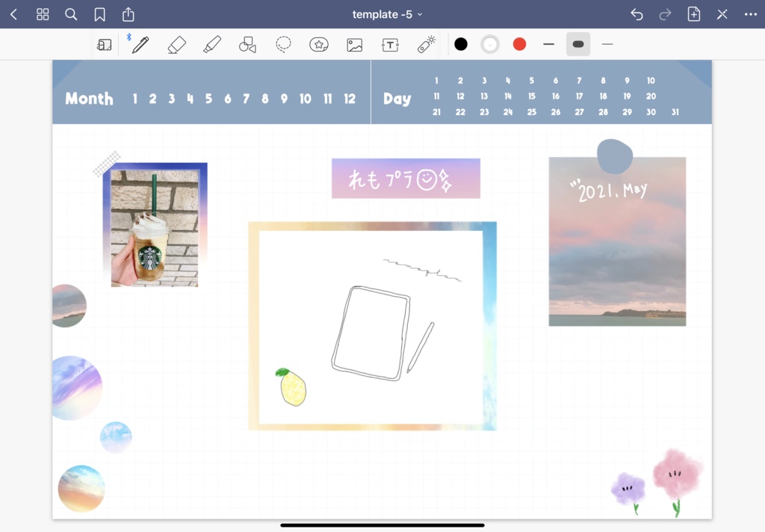Select the Lasso tool
The height and width of the screenshot is (532, 765).
point(283,44)
